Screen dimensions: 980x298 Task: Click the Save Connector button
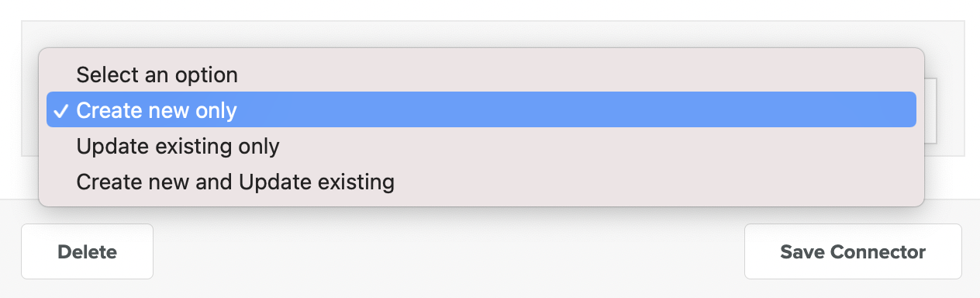coord(853,251)
